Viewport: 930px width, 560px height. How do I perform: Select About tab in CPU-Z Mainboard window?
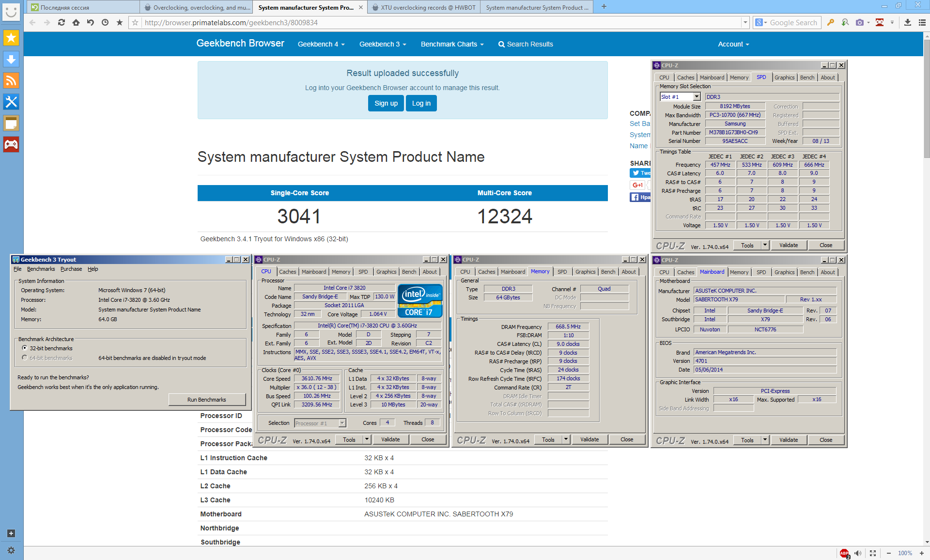(827, 272)
